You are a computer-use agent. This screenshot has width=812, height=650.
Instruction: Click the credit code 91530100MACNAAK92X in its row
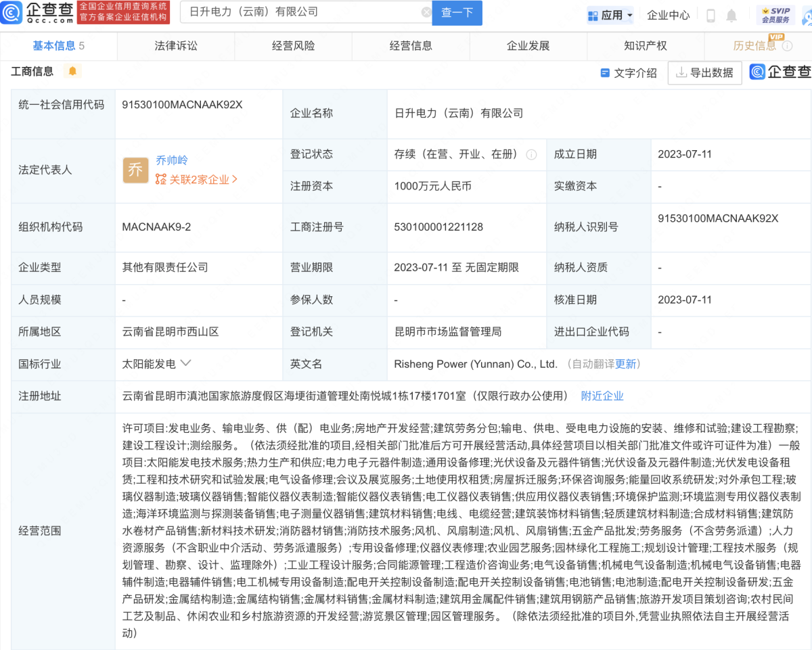coord(182,105)
